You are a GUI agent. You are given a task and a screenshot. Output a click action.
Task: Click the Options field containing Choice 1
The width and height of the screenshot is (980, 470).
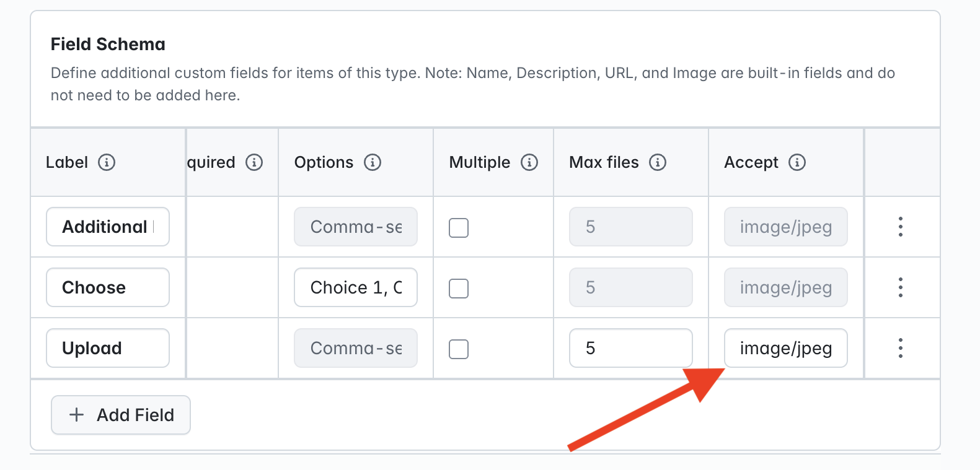point(356,287)
